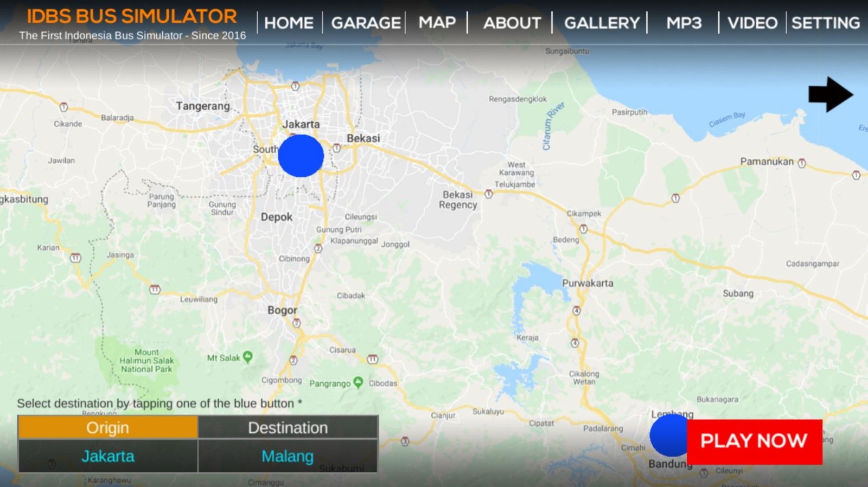Open the VIDEO section
The width and height of the screenshot is (868, 487).
[x=752, y=23]
